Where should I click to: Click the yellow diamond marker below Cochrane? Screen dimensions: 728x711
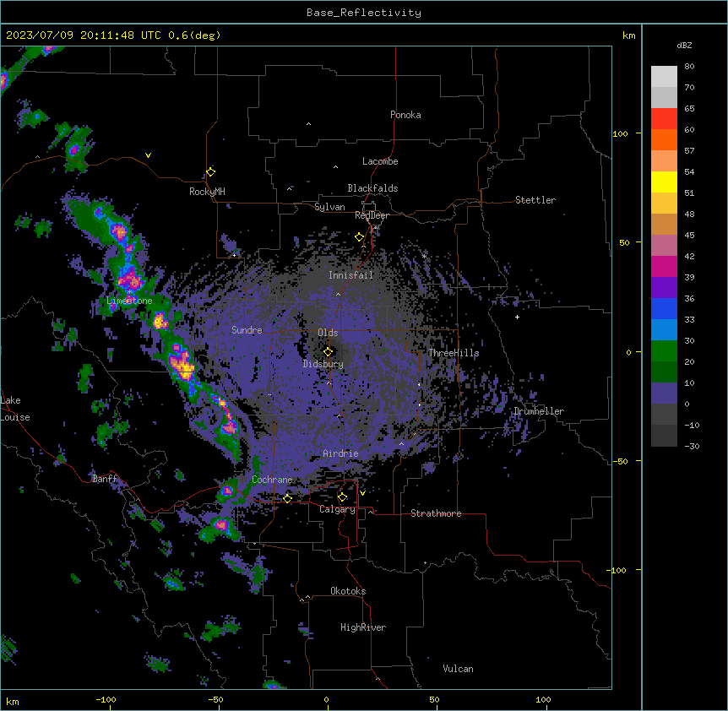[287, 499]
